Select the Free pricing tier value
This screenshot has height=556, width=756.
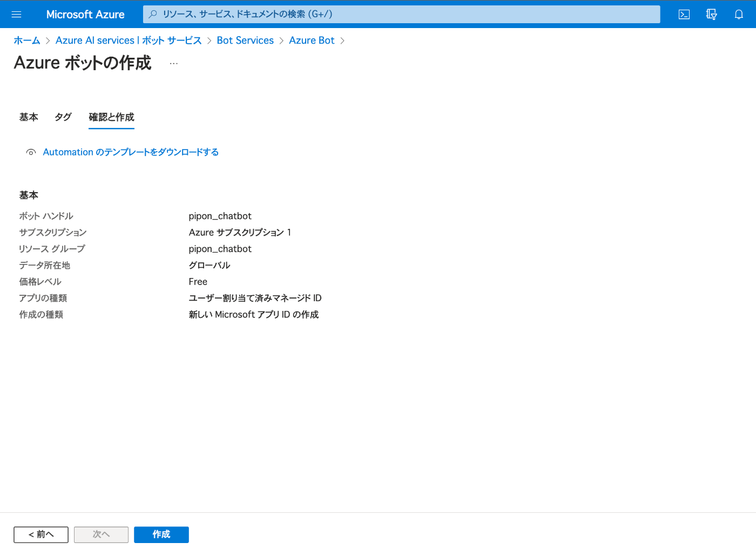coord(198,282)
